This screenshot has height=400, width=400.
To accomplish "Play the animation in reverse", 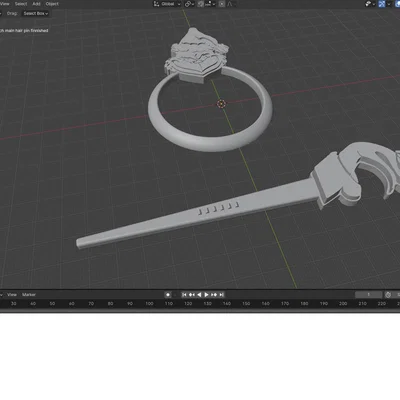I will tap(199, 295).
